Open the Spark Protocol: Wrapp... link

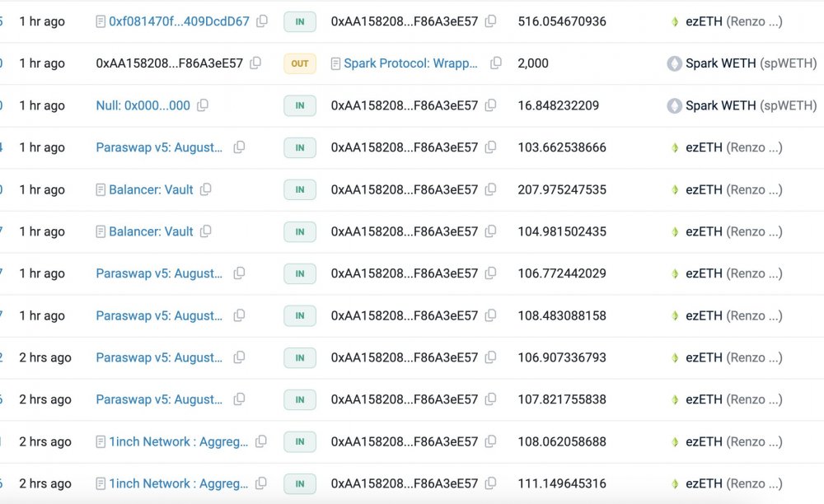click(x=410, y=63)
